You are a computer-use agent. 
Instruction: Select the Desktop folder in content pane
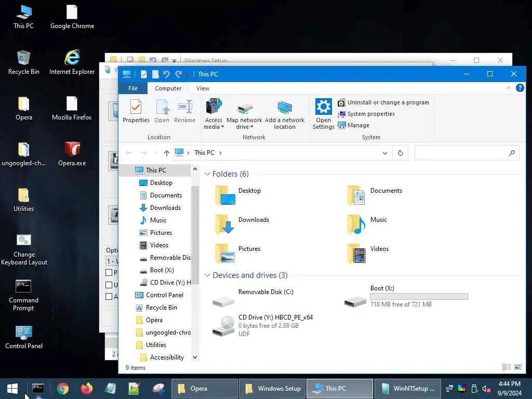tap(238, 195)
